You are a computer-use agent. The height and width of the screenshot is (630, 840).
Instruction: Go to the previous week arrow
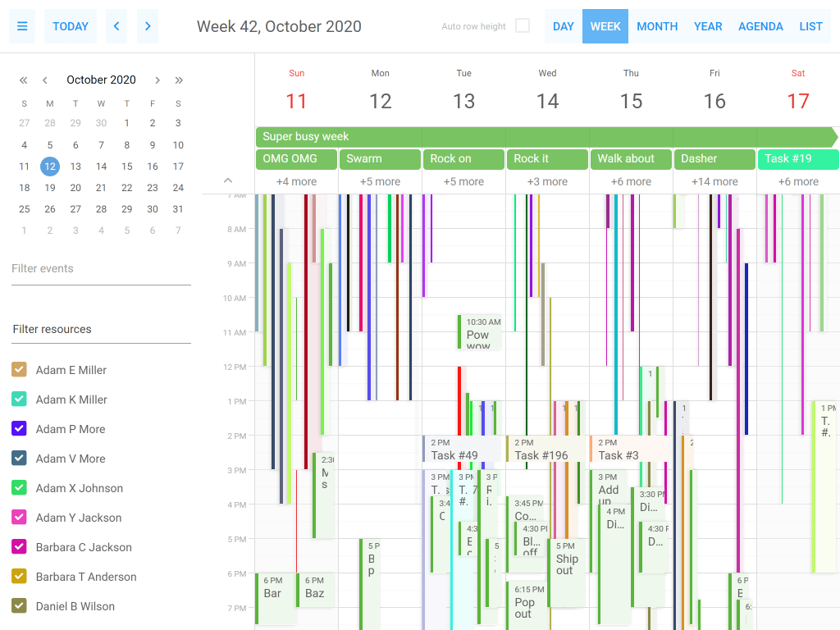[x=116, y=25]
